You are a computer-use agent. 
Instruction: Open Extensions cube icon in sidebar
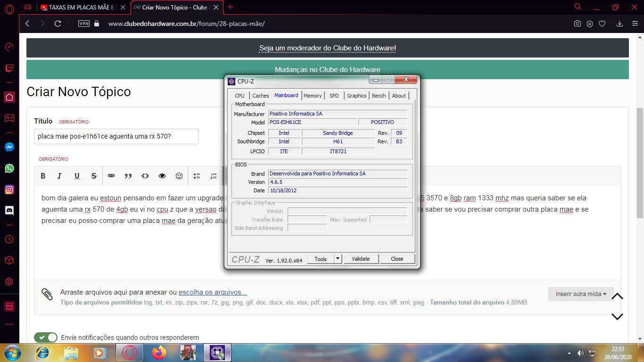9,261
